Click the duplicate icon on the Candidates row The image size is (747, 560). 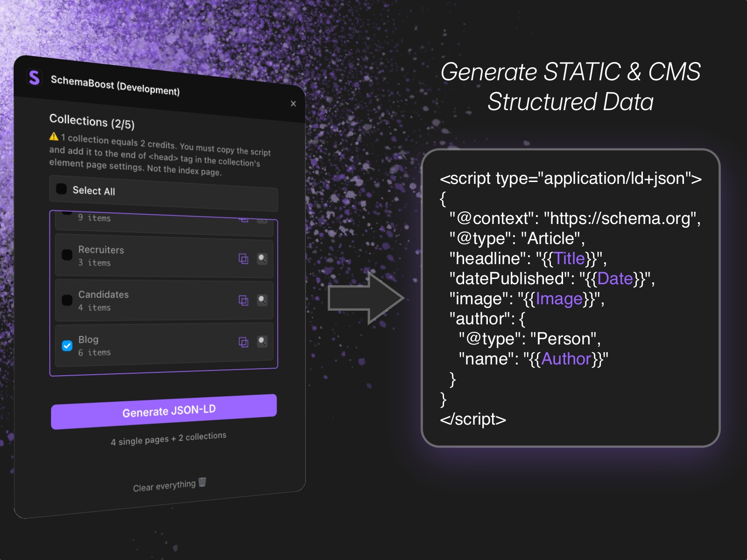point(244,301)
